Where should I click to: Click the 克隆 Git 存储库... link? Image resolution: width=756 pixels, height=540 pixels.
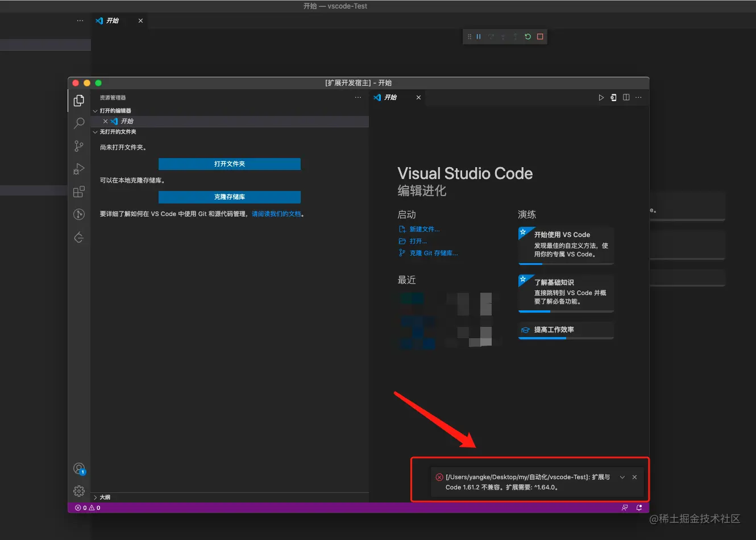point(434,253)
